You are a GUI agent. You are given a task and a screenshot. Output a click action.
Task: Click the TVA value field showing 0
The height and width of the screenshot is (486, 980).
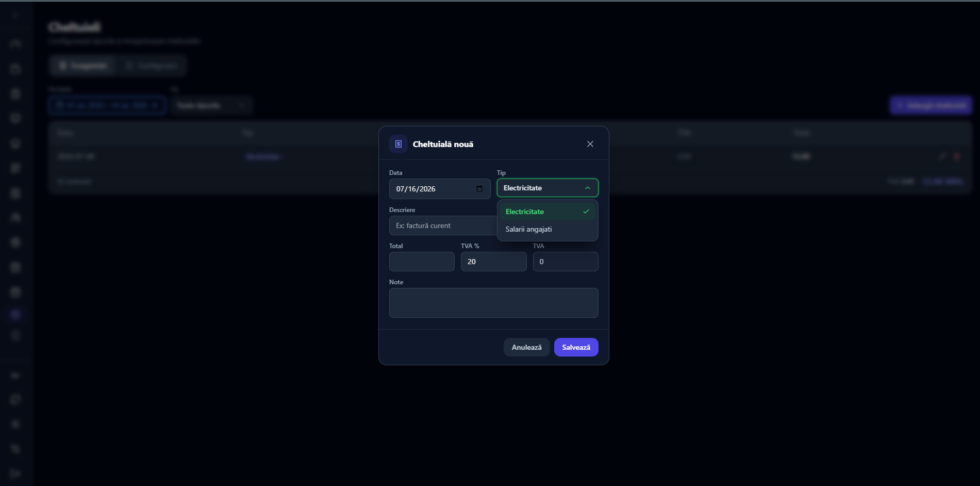[566, 262]
